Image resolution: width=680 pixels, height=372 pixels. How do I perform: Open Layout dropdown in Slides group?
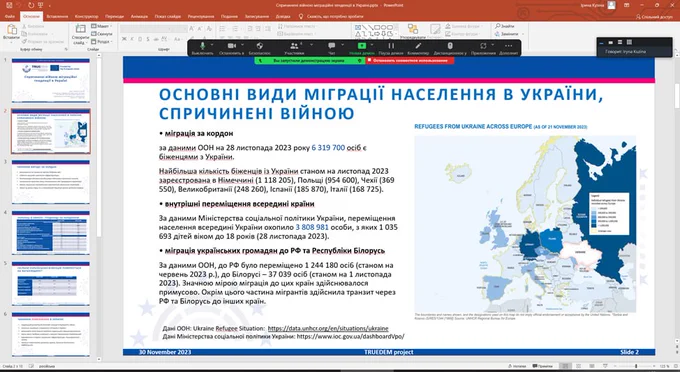click(102, 26)
